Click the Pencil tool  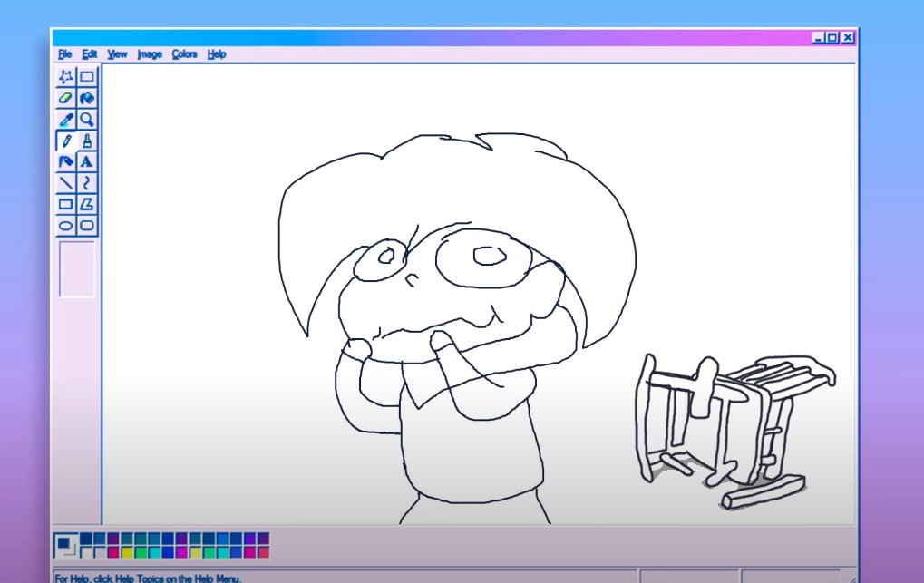pos(66,141)
